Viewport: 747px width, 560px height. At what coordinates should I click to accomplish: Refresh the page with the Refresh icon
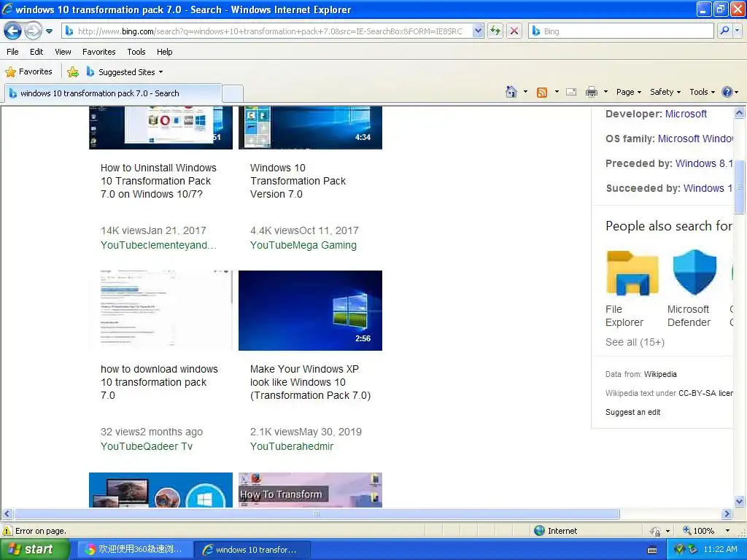click(495, 31)
